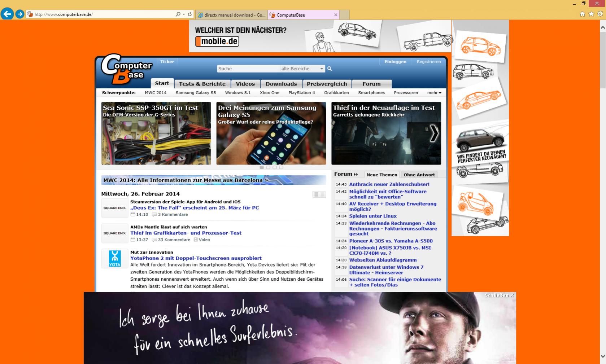This screenshot has height=364, width=606.
Task: Open the MWC 2014 topic link
Action: pyautogui.click(x=156, y=93)
